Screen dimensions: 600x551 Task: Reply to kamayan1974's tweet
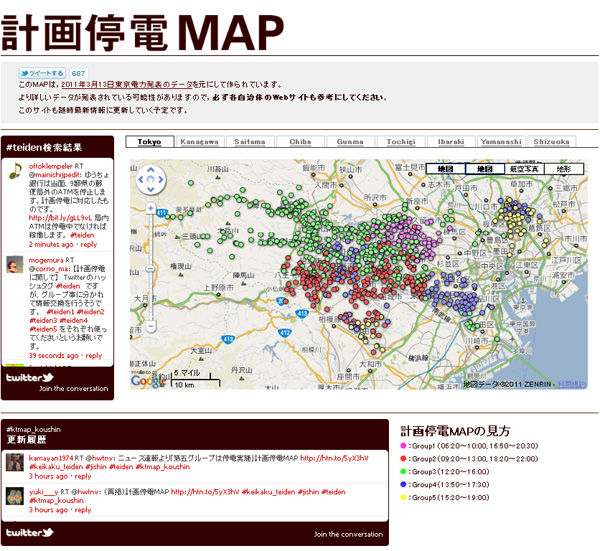point(83,476)
